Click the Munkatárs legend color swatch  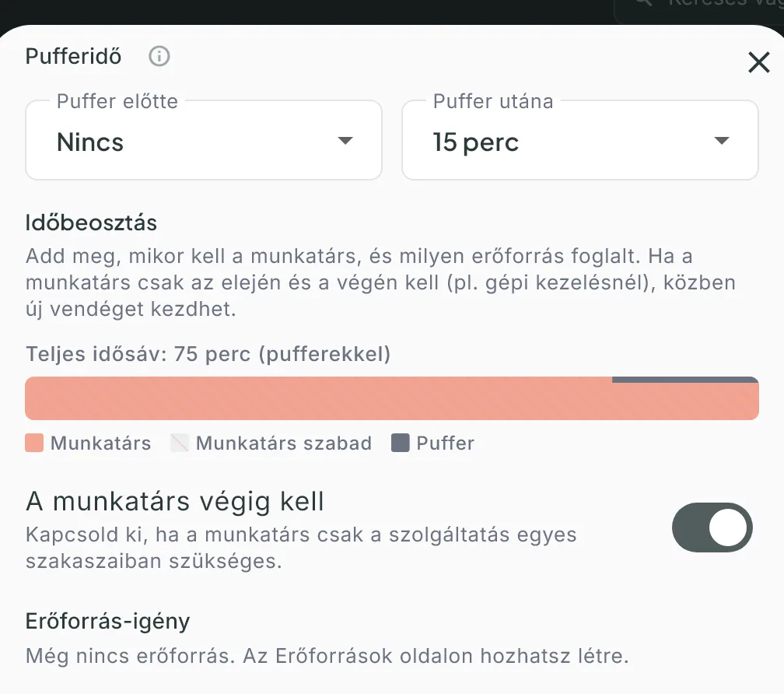pyautogui.click(x=34, y=443)
